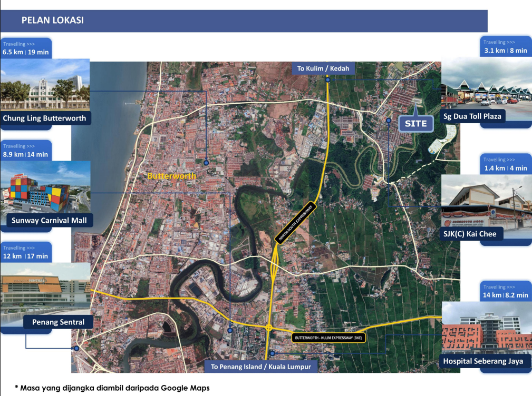This screenshot has height=396, width=532.
Task: Click the Butterworth - Kulim Expressway (BKE) label
Action: pos(327,337)
